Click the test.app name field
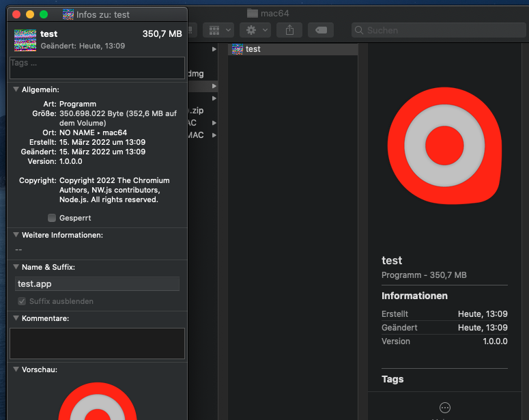The width and height of the screenshot is (529, 420). point(97,284)
